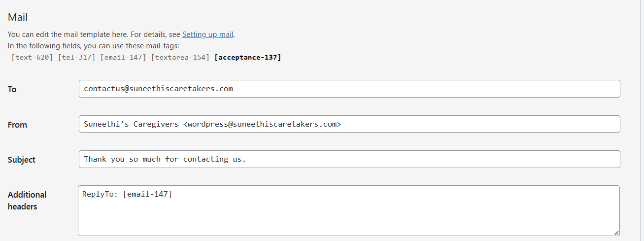
Task: Grab the Additional headers textarea resize handle
Action: click(x=617, y=233)
